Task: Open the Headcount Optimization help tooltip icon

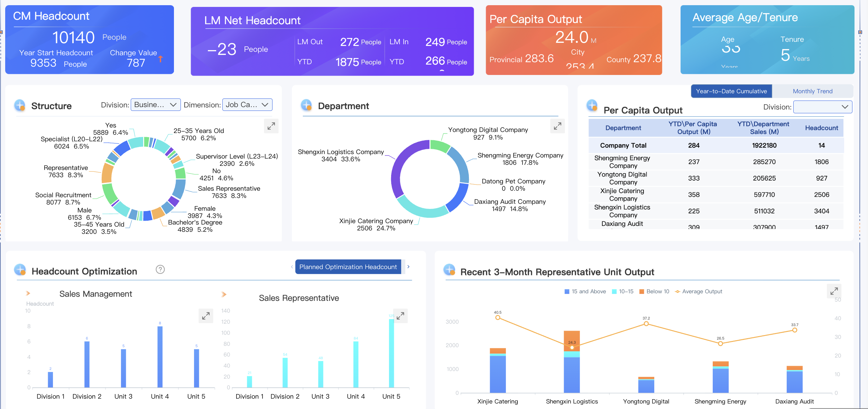Action: (160, 269)
